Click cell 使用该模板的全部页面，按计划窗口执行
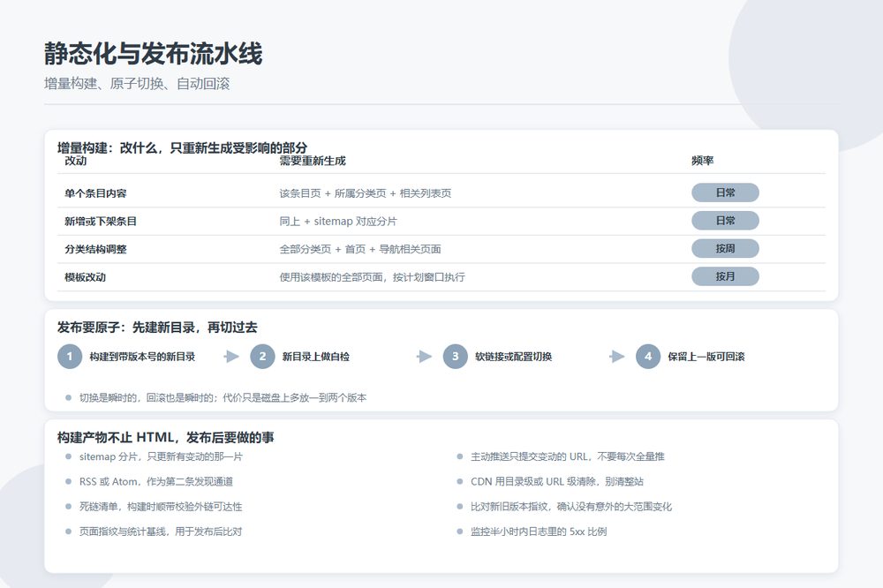 pyautogui.click(x=373, y=277)
